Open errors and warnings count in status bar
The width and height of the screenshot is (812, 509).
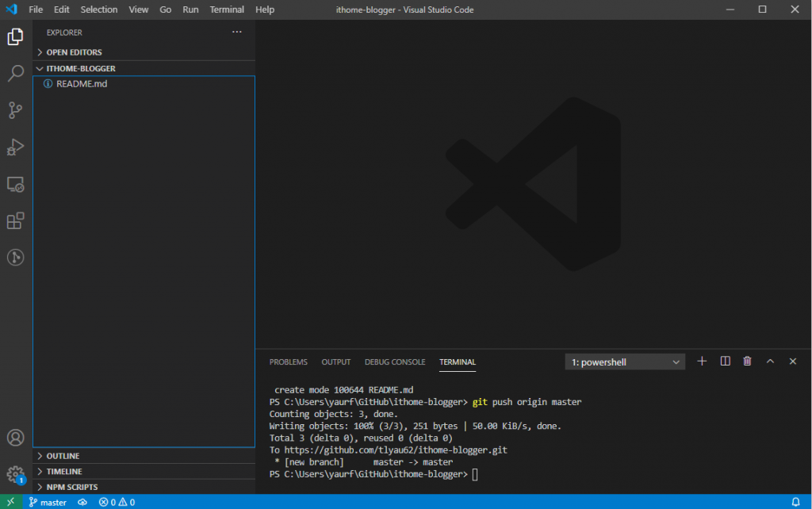[117, 503]
